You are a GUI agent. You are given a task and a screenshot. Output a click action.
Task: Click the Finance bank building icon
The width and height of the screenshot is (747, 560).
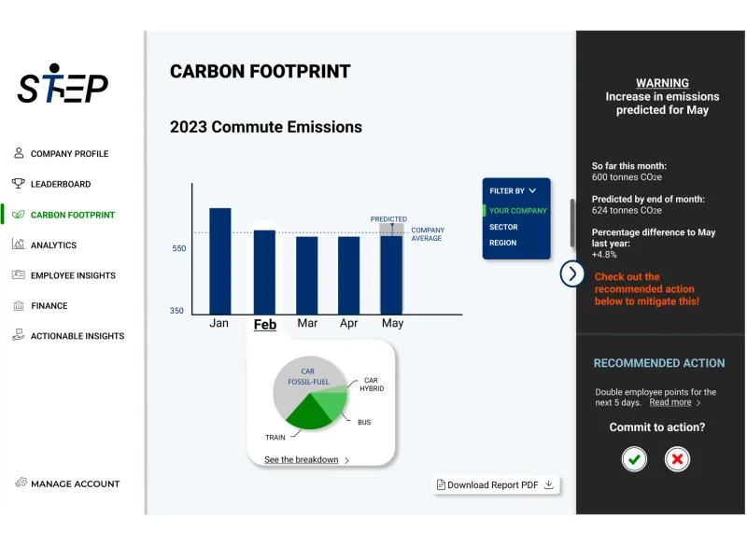coord(19,305)
